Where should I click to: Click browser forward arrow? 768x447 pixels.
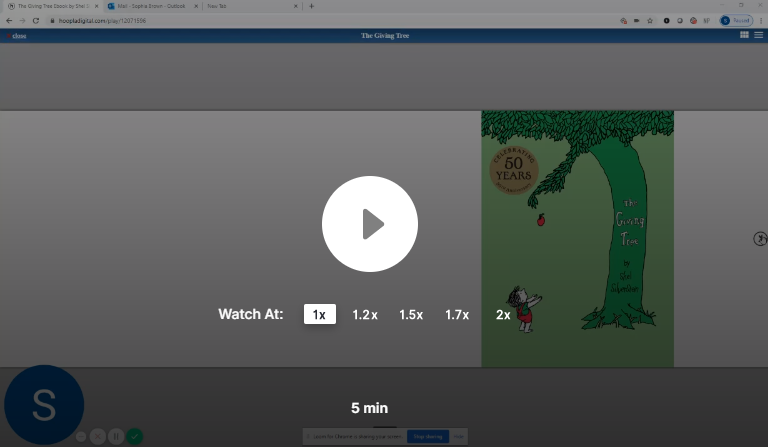click(x=22, y=21)
